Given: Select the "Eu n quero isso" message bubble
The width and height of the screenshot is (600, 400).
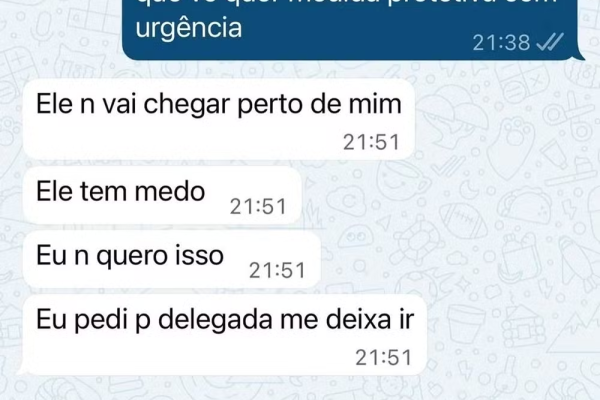Looking at the screenshot, I should click(172, 259).
